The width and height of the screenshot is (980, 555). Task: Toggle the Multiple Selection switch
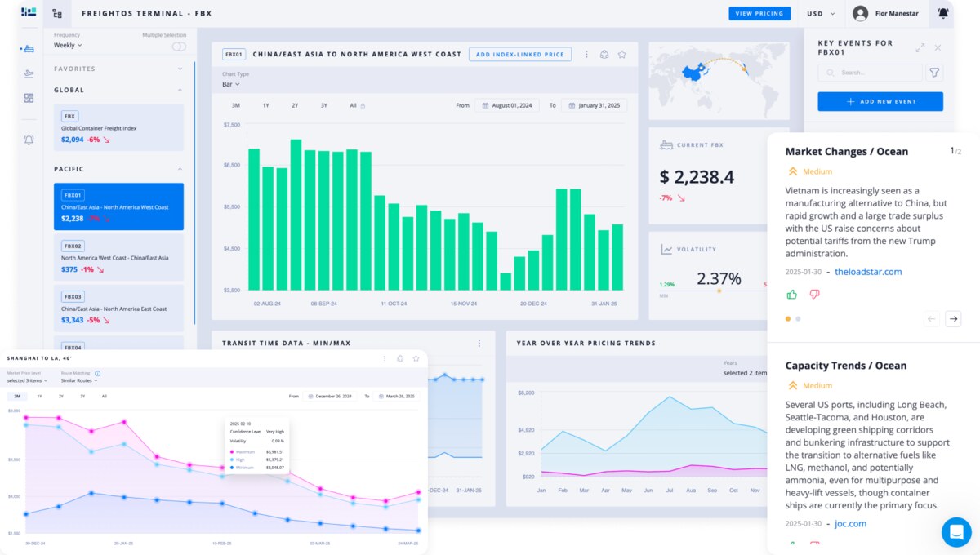click(179, 47)
